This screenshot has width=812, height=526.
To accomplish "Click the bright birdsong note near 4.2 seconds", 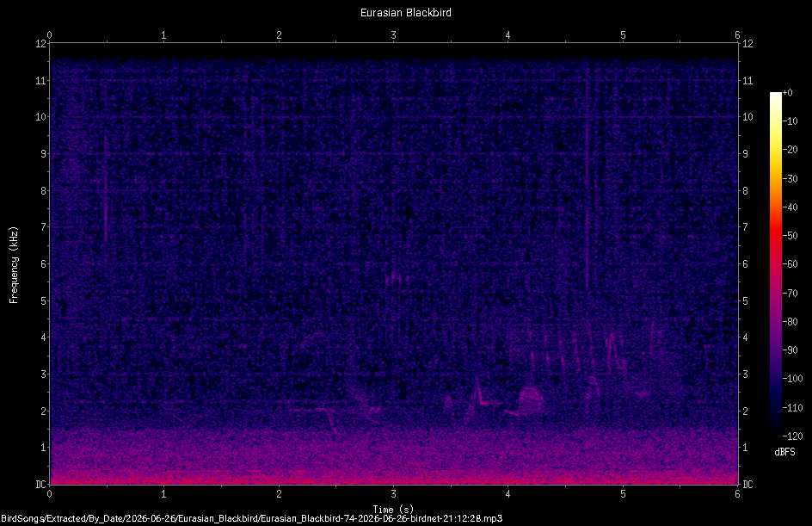I will [531, 399].
